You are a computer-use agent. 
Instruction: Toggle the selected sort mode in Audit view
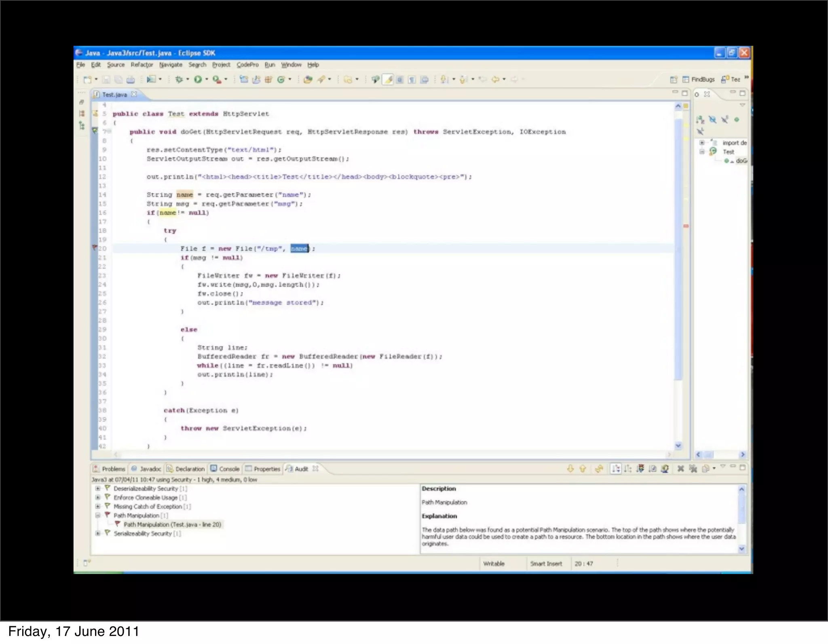[x=615, y=469]
